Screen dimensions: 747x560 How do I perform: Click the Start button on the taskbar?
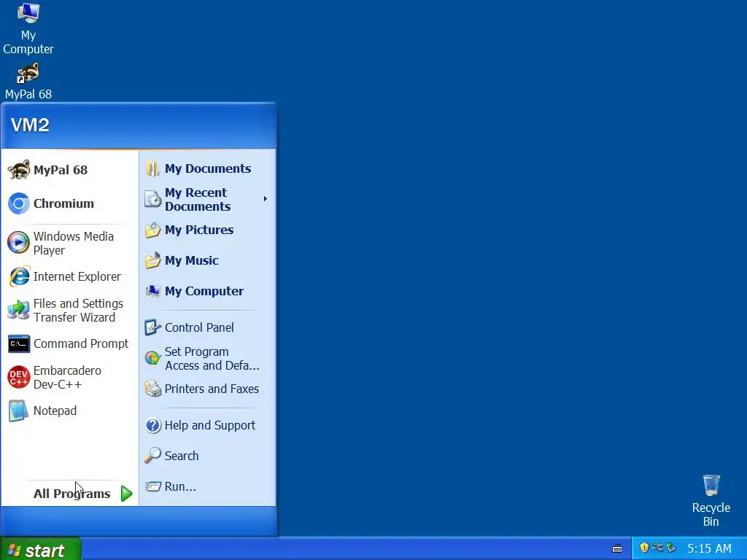point(40,548)
